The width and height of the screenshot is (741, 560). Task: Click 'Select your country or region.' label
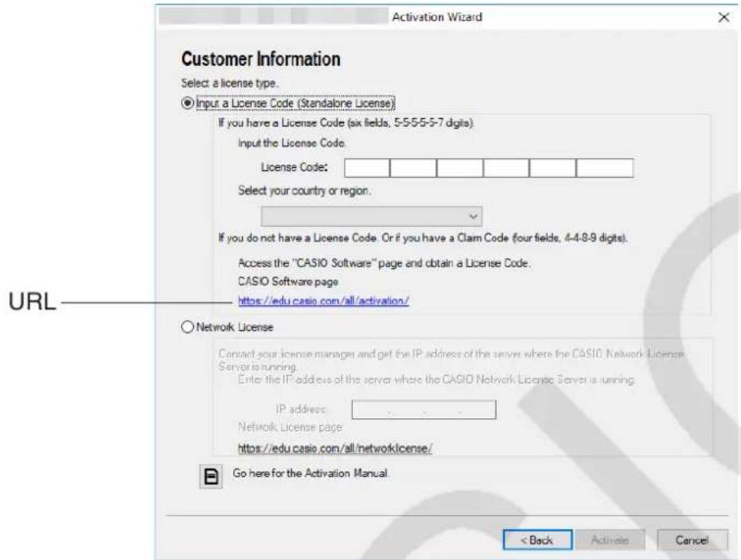(x=304, y=191)
